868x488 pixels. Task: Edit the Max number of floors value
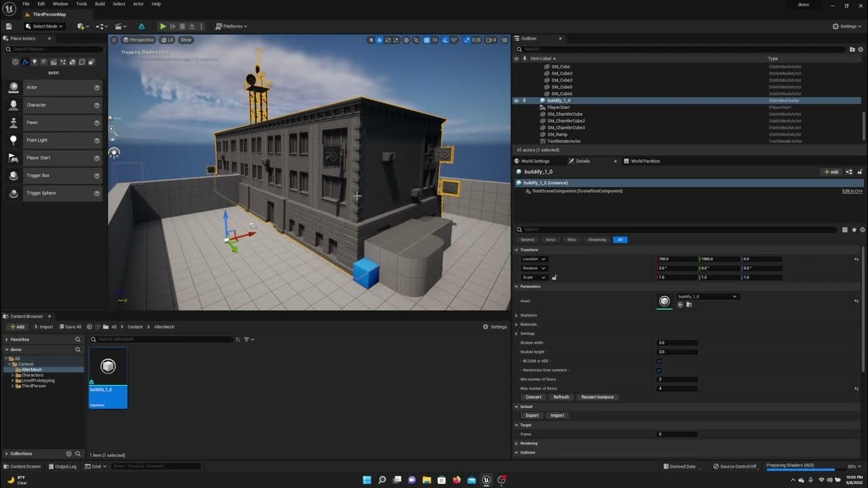point(678,388)
